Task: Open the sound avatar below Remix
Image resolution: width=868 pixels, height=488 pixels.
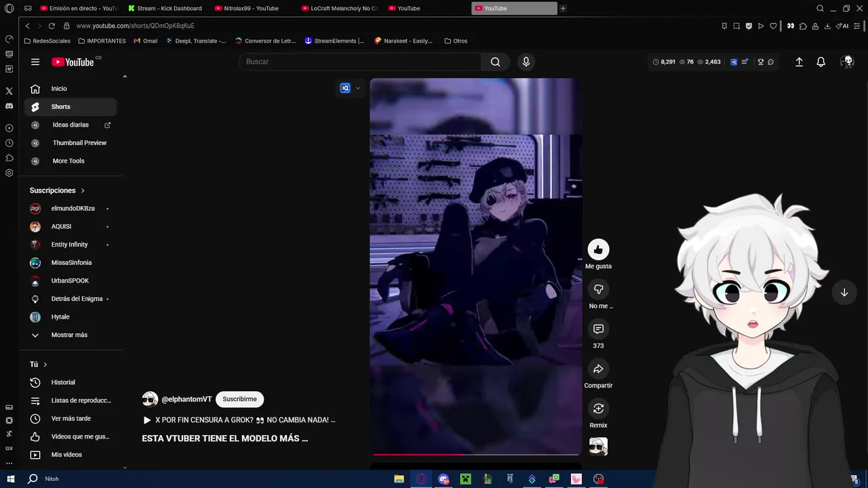Action: tap(598, 446)
